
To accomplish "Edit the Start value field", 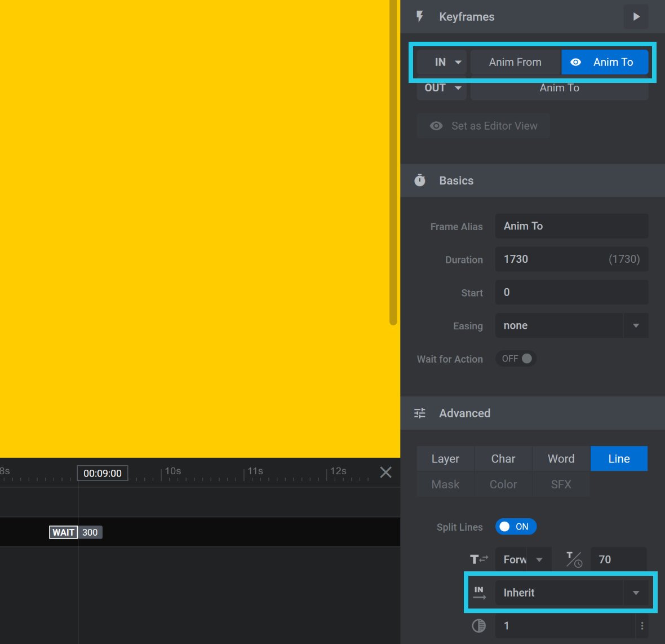I will pyautogui.click(x=571, y=292).
